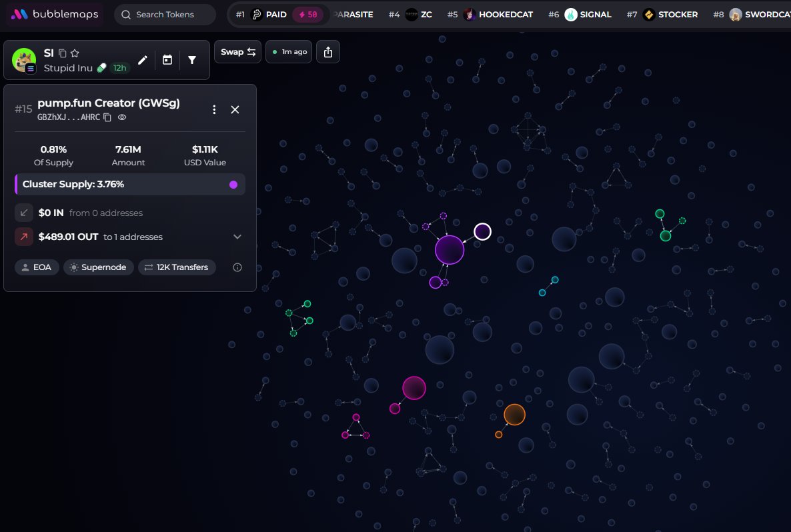791x532 pixels.
Task: Click the share export icon
Action: 328,52
